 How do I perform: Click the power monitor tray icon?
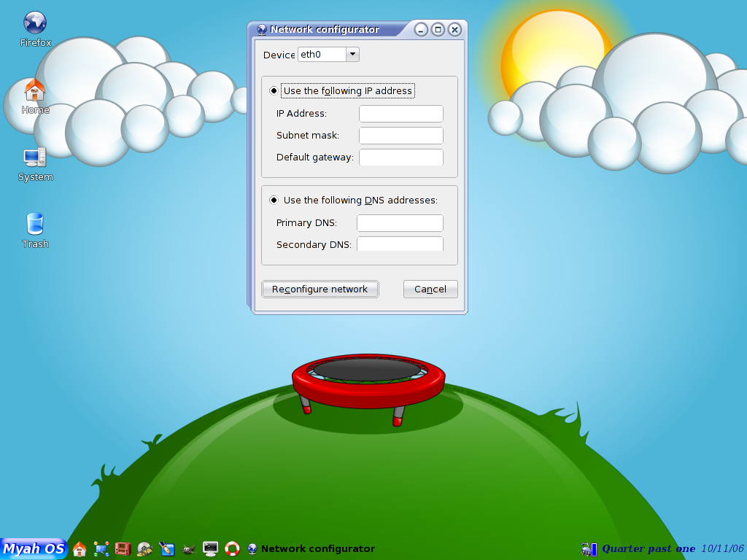589,550
